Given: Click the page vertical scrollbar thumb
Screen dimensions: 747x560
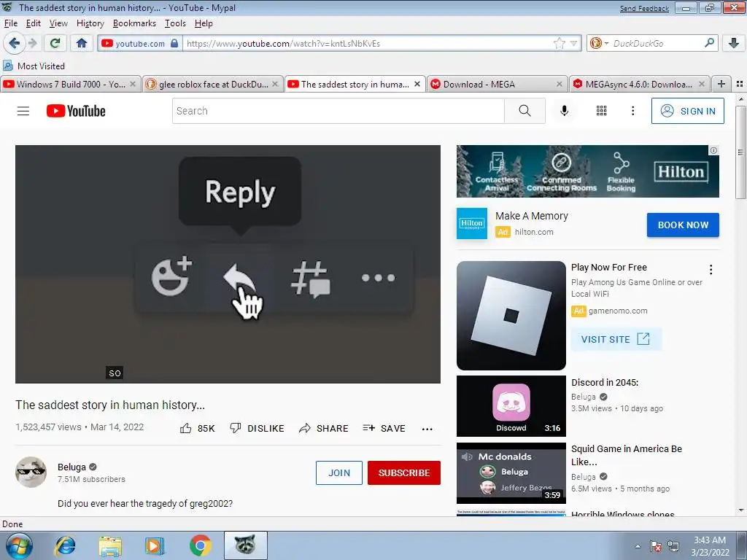Looking at the screenshot, I should click(740, 152).
